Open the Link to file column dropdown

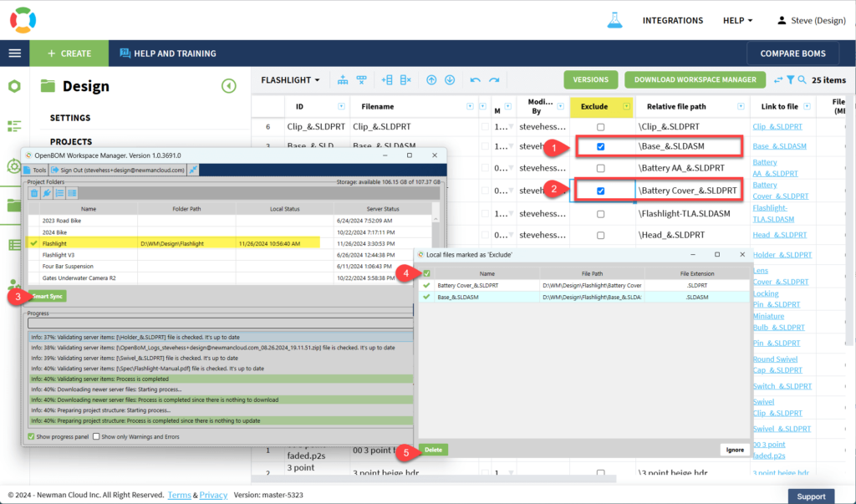click(x=807, y=106)
